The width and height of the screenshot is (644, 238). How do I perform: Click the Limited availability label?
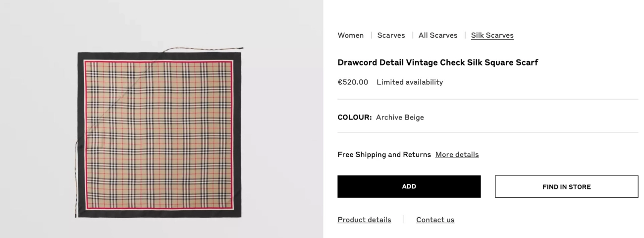tap(410, 82)
